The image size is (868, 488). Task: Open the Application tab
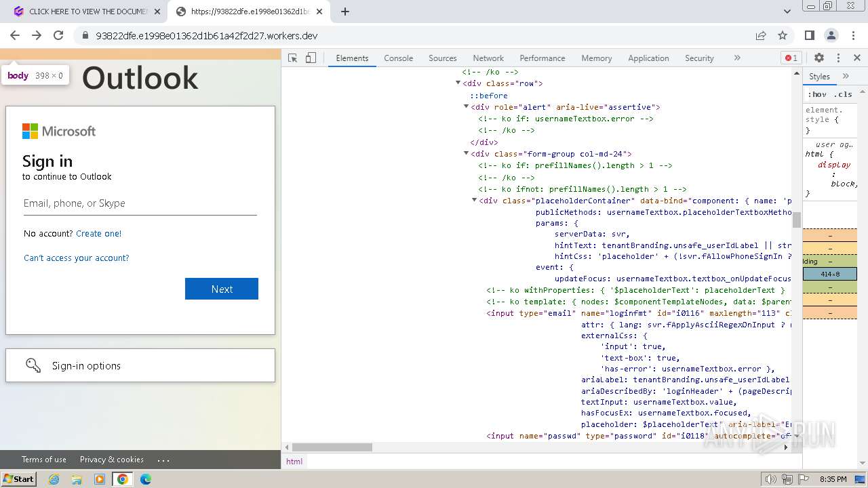point(648,58)
